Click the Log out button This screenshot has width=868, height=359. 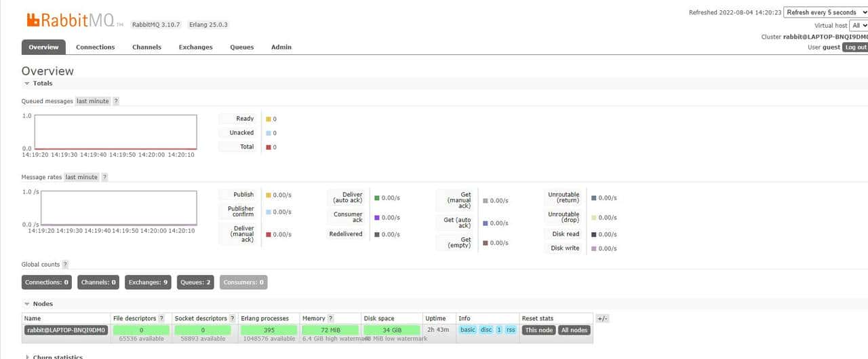coord(854,48)
